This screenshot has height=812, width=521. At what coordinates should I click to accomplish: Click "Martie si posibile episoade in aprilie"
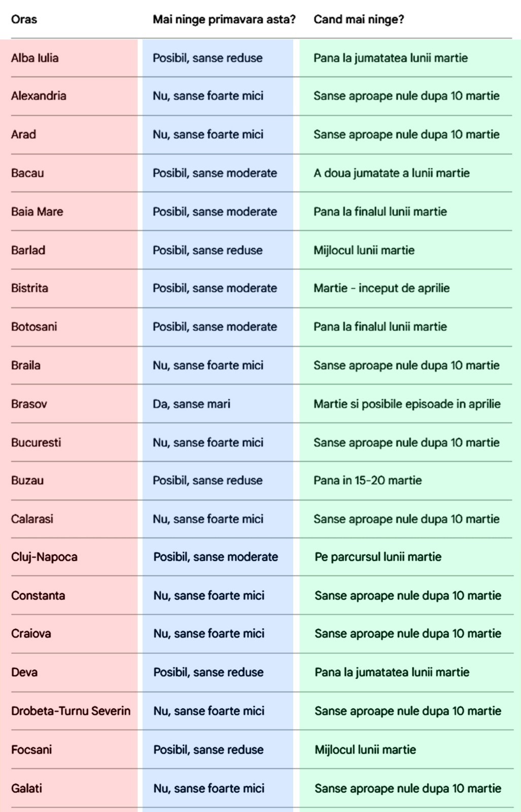[x=407, y=404]
